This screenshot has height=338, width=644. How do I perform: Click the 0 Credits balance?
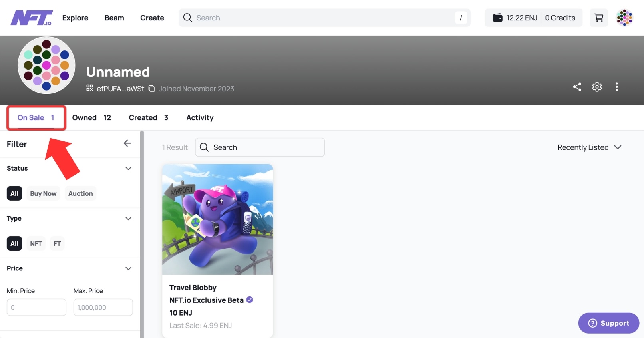pos(560,18)
